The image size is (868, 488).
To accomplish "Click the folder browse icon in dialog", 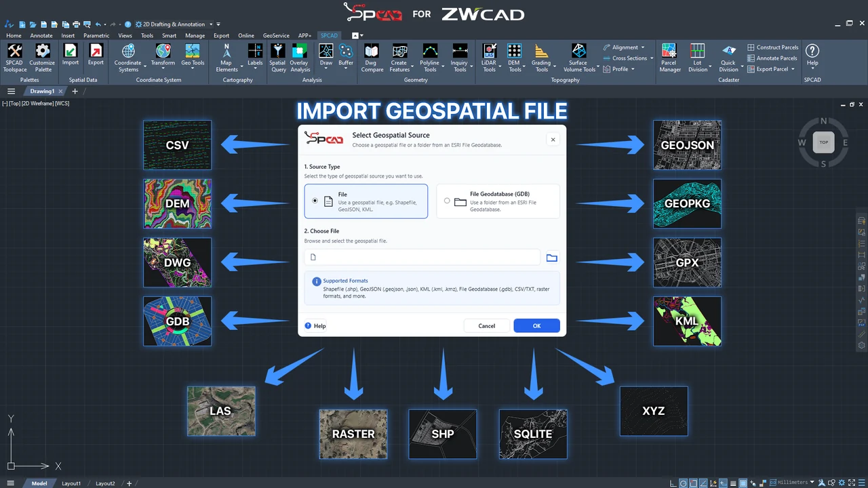I will pos(551,258).
